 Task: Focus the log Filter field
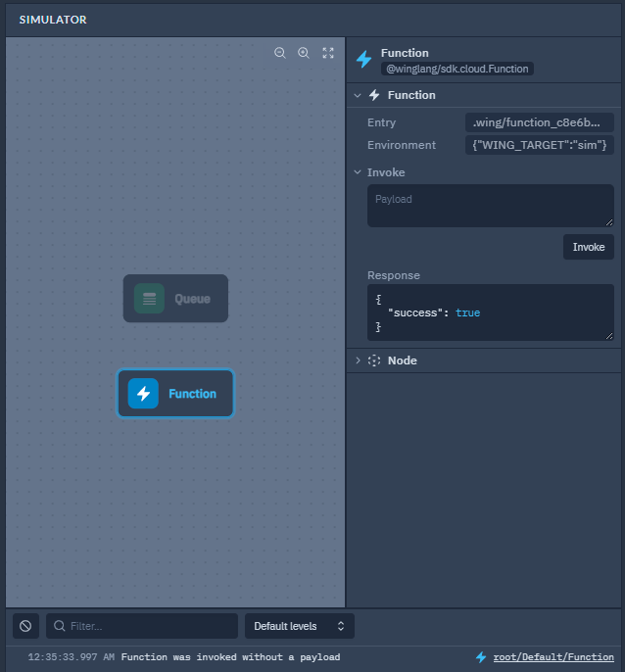pos(142,626)
